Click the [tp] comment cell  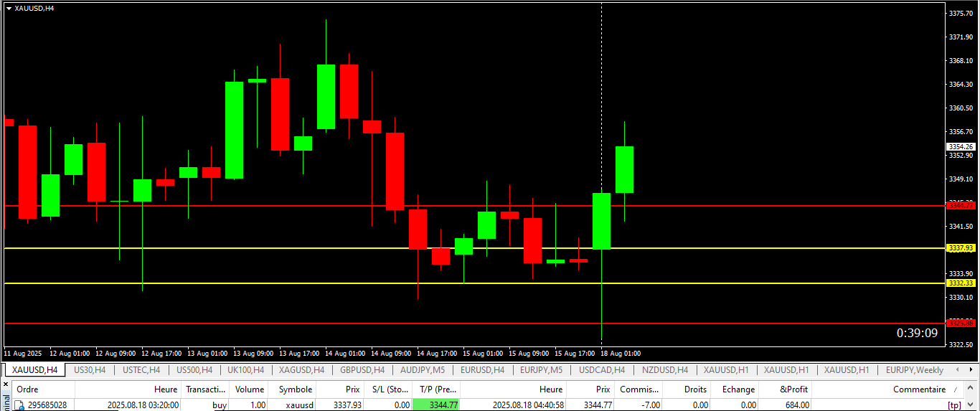(953, 405)
